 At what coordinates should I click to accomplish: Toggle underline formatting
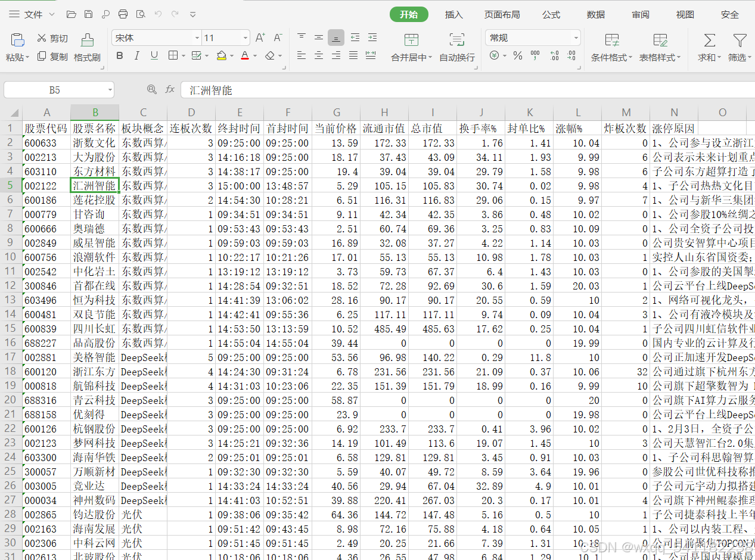[x=154, y=55]
